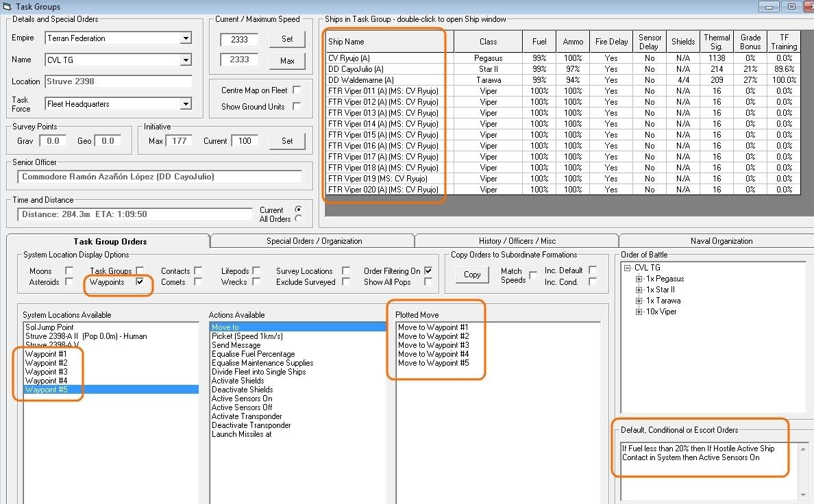Click the Set button for current speed
The width and height of the screenshot is (814, 504).
click(x=287, y=39)
